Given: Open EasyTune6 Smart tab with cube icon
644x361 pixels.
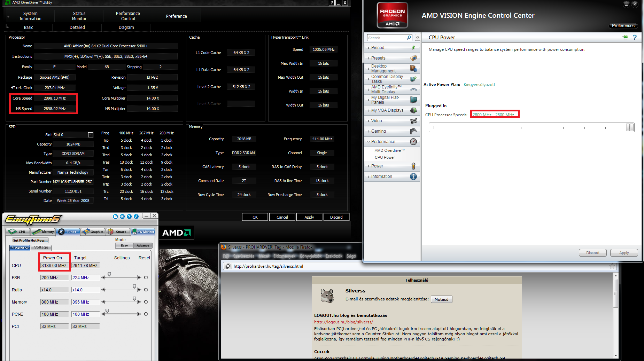Looking at the screenshot, I should pos(118,231).
